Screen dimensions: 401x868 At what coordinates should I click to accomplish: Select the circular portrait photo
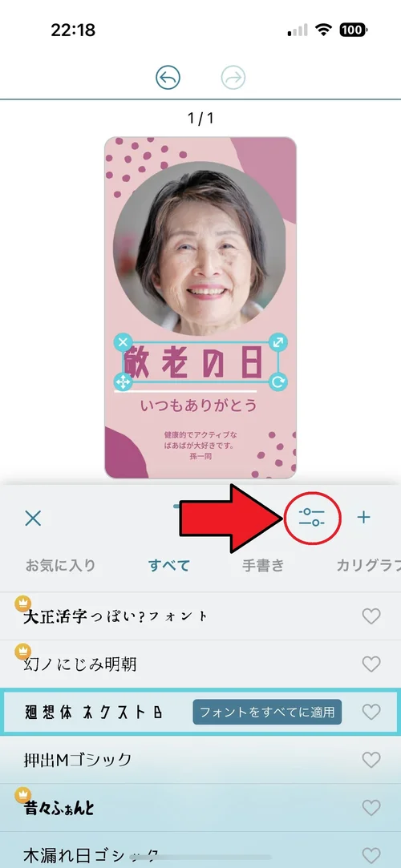[x=200, y=248]
